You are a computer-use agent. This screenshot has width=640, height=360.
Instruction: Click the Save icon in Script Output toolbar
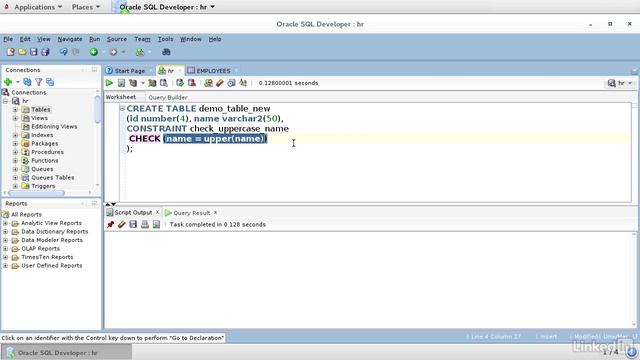point(133,224)
